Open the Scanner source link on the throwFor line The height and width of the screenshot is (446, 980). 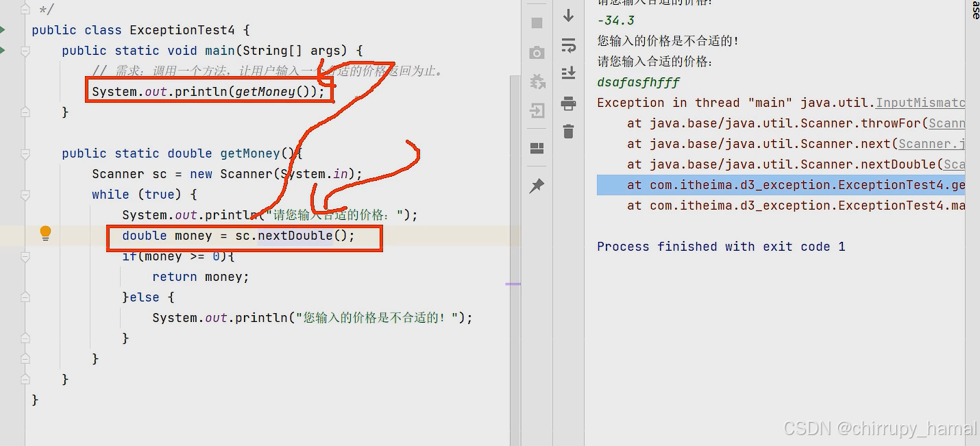[x=946, y=123]
